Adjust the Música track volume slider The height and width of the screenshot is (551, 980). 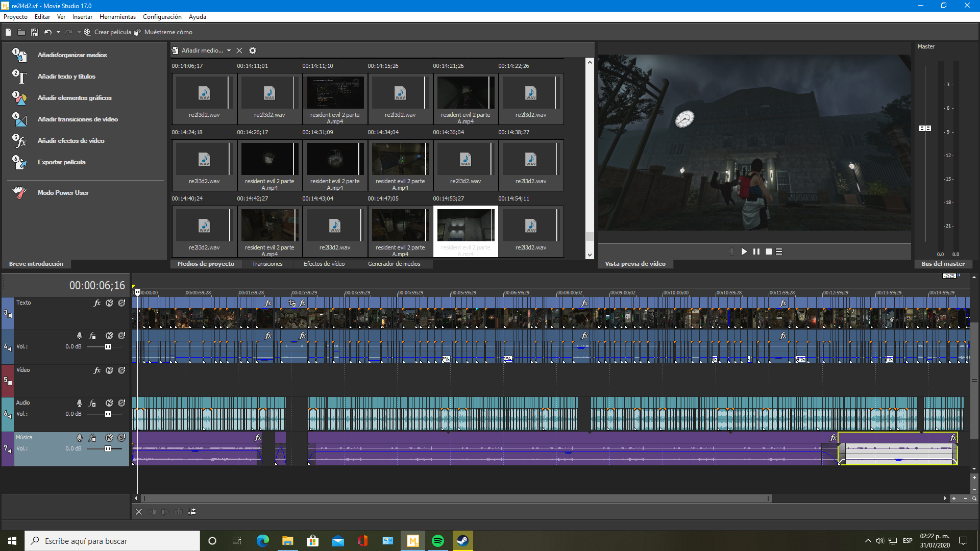click(x=108, y=449)
